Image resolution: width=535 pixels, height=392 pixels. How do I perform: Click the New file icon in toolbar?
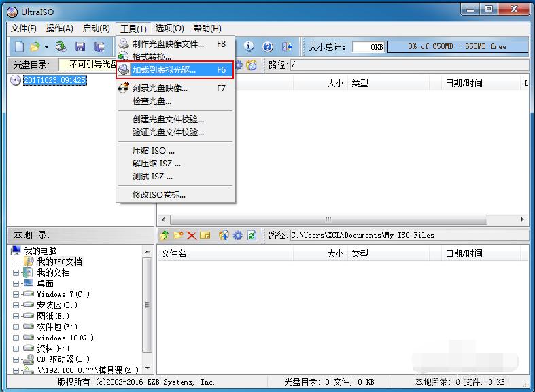pos(19,47)
